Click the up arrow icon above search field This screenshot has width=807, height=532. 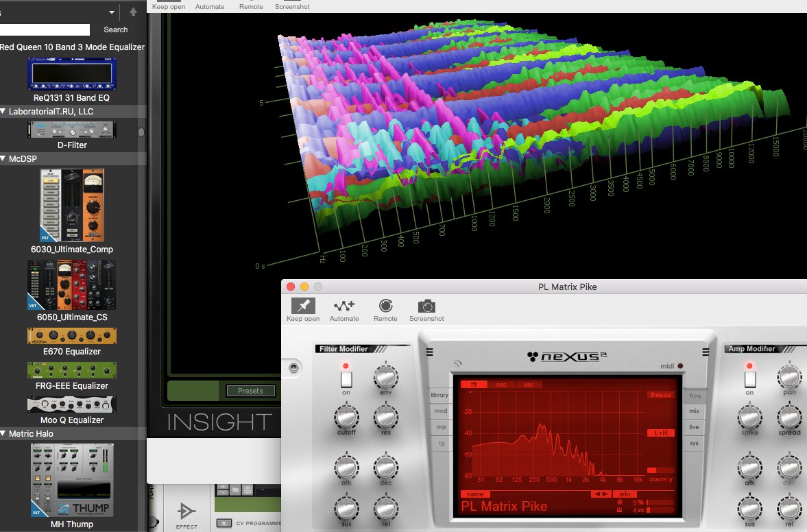tap(133, 12)
